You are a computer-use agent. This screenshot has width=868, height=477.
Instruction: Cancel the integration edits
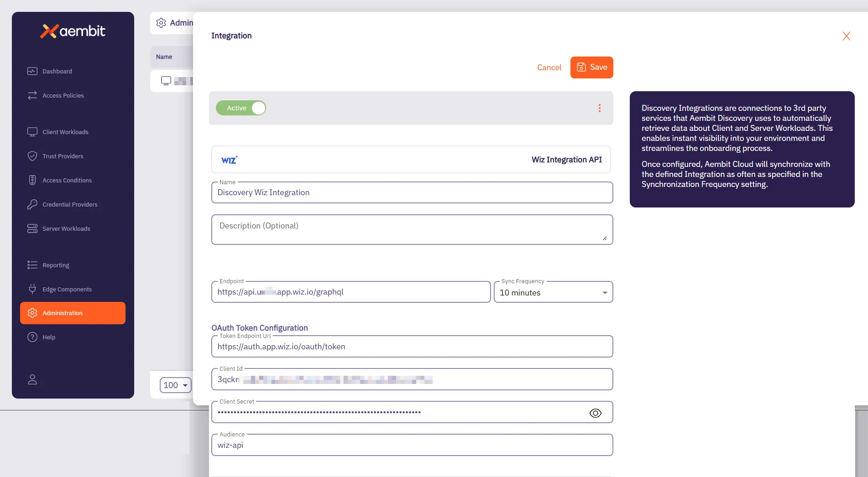(549, 67)
